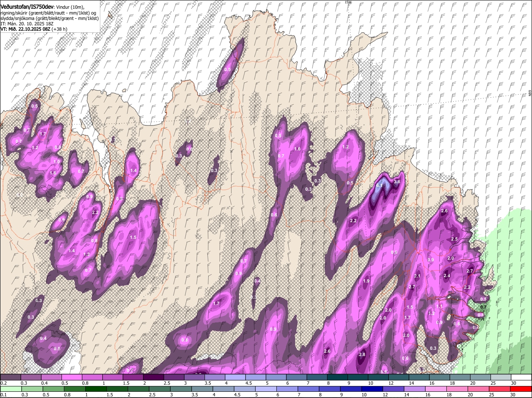532x398 pixels.
Task: Click the 15W longitude label at the map top
Action: pos(348,2)
